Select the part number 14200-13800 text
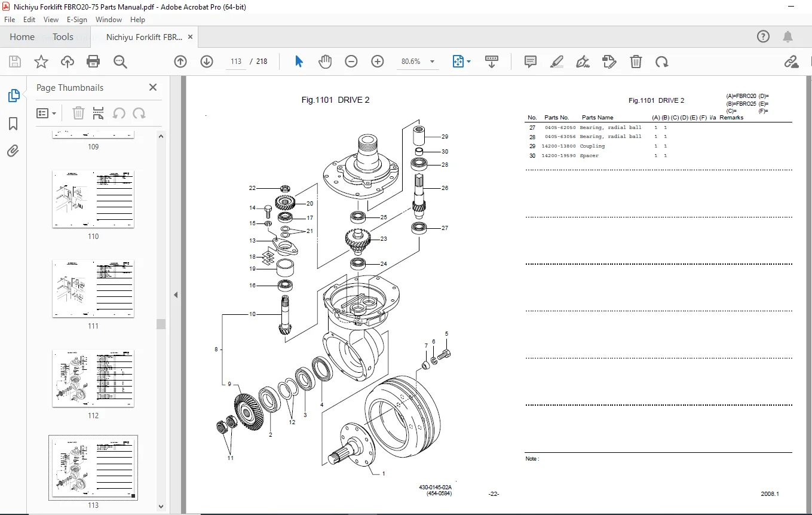 [x=559, y=146]
